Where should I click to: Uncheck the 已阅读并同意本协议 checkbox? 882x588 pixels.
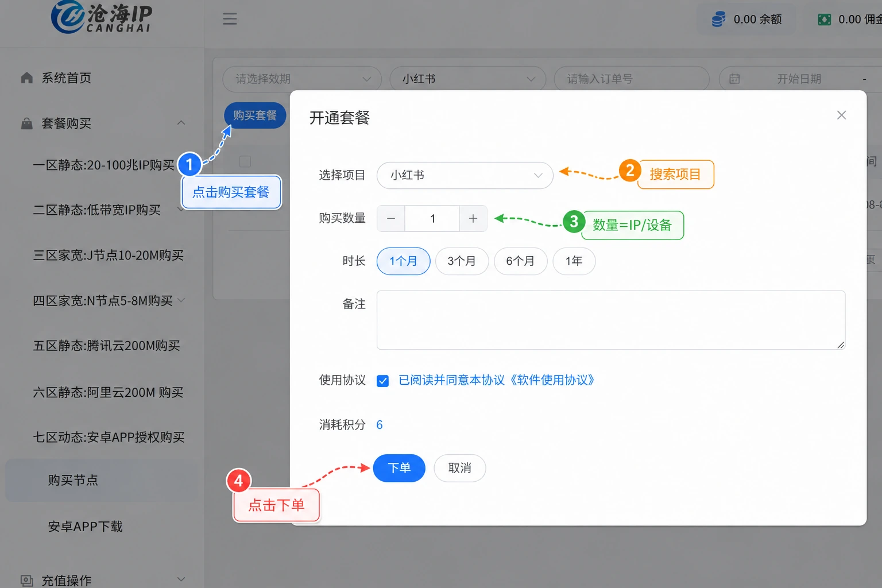(x=382, y=381)
